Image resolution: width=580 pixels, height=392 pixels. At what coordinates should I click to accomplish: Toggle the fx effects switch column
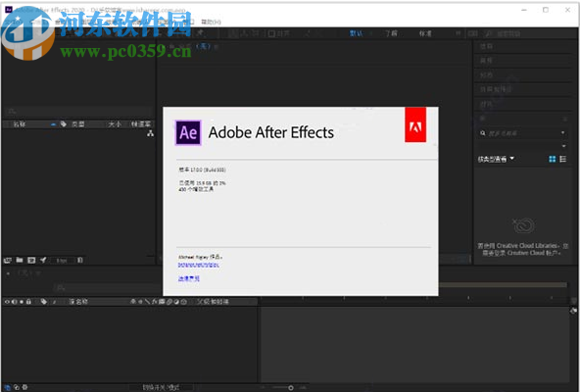(x=155, y=302)
